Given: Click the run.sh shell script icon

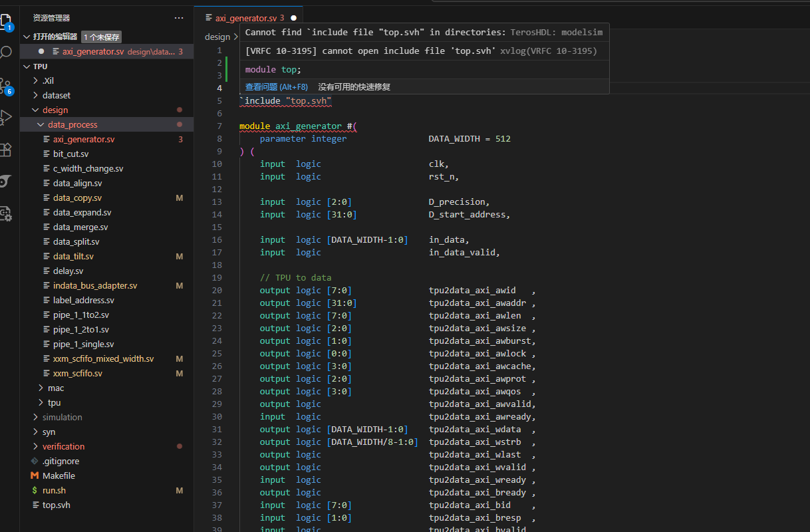Looking at the screenshot, I should (x=35, y=490).
